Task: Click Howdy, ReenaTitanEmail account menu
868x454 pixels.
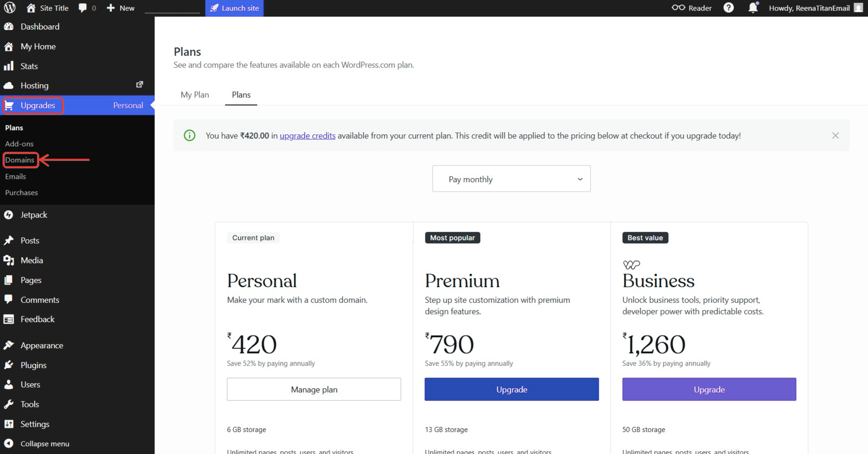Action: point(816,8)
